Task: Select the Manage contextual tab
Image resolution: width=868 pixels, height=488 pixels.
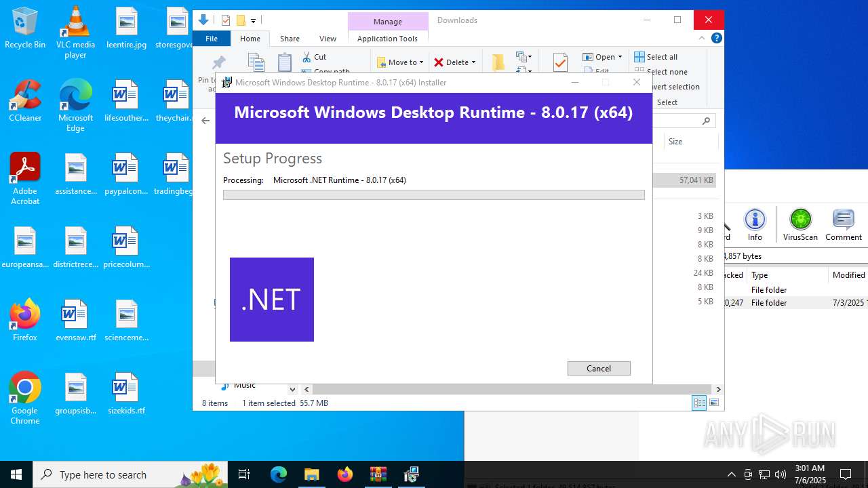Action: point(387,22)
